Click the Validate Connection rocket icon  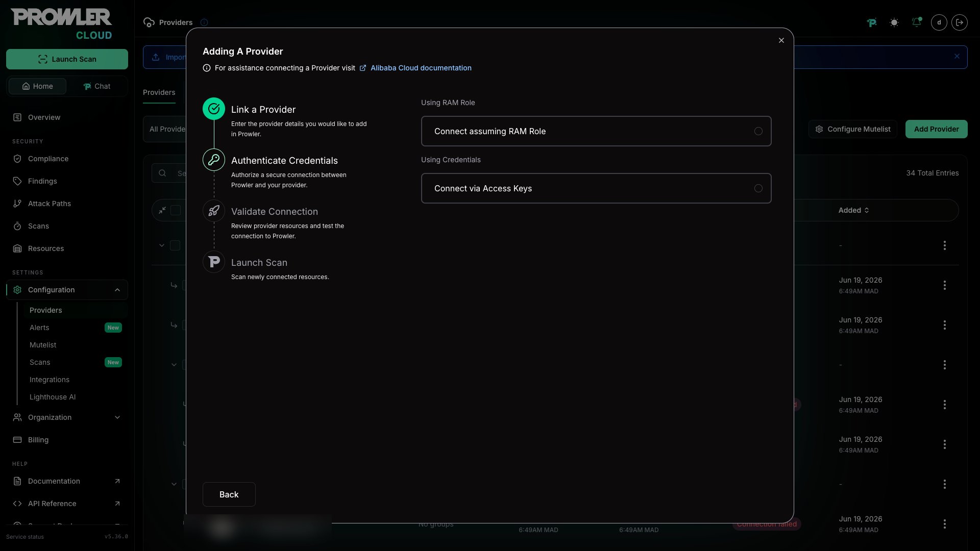214,211
